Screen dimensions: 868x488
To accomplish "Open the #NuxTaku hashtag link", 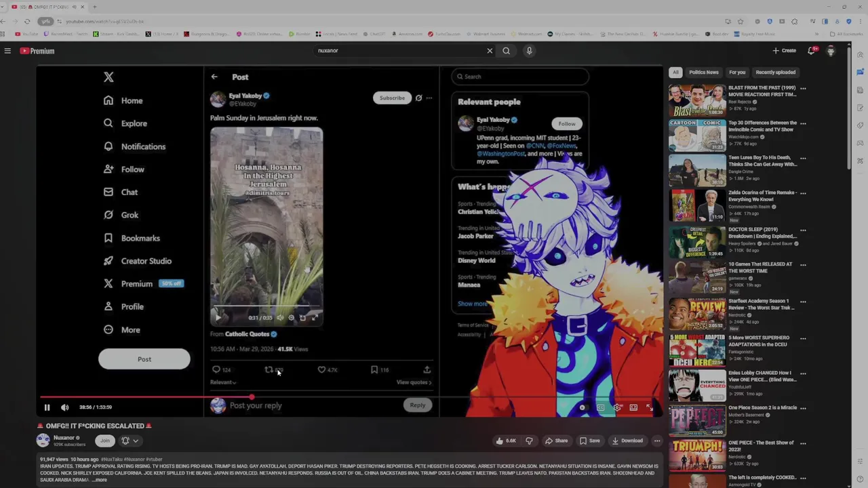I will (x=113, y=460).
